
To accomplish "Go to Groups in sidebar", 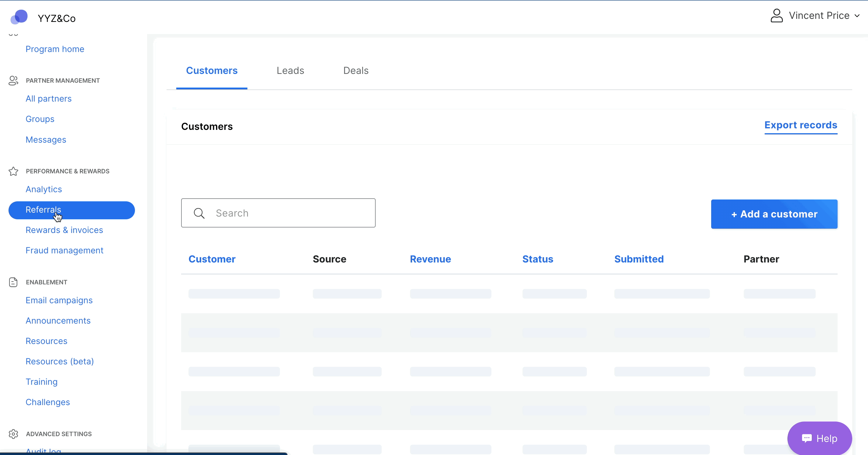I will (x=40, y=119).
